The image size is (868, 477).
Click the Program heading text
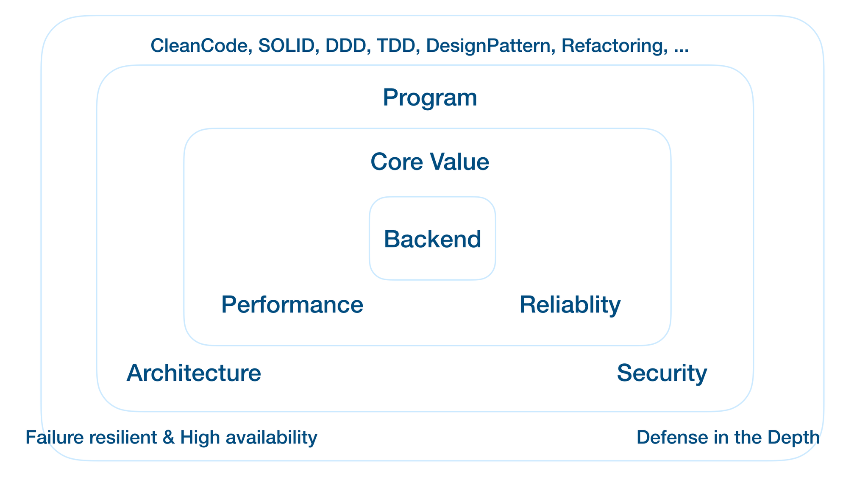pyautogui.click(x=430, y=98)
